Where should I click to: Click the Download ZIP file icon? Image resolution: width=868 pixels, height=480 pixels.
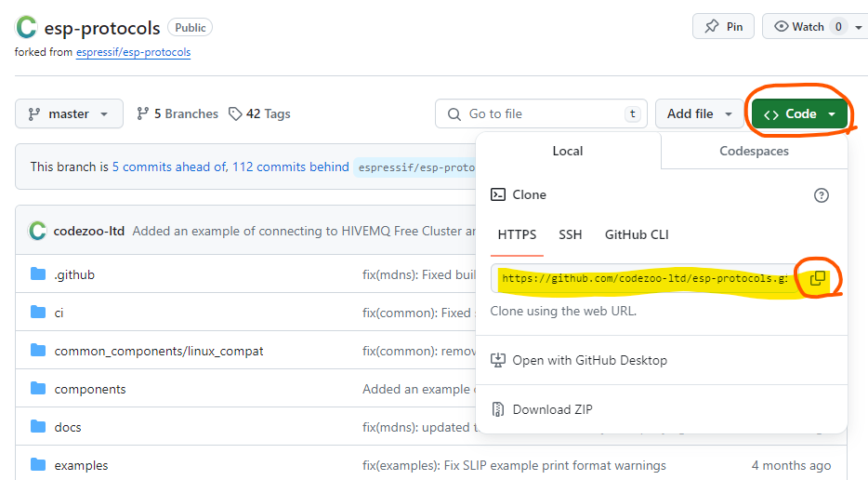point(498,409)
